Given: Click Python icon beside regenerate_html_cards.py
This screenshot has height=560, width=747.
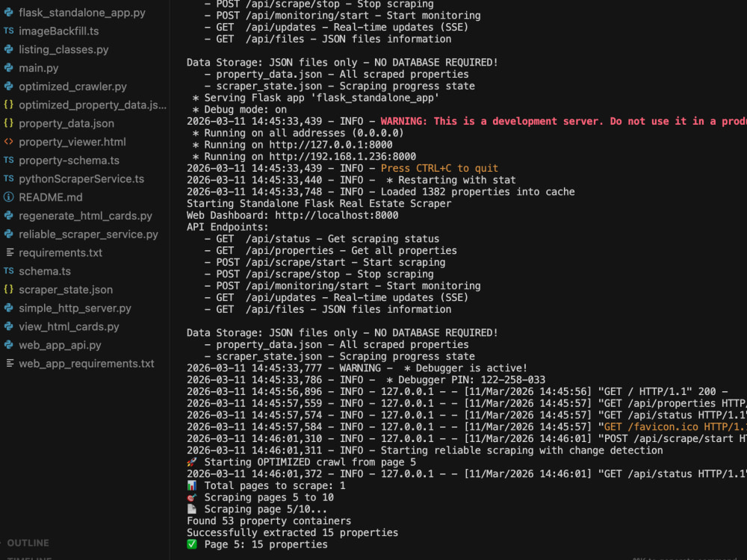Looking at the screenshot, I should (x=8, y=215).
